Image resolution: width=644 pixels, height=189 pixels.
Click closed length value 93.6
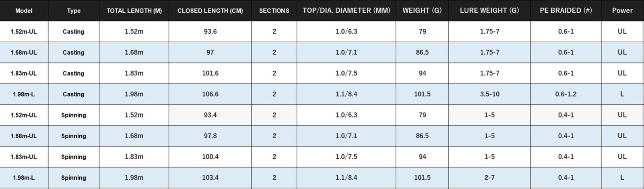click(x=210, y=31)
